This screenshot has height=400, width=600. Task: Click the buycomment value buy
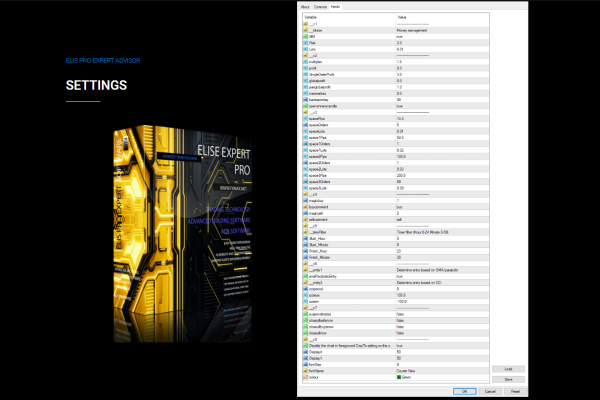[399, 207]
